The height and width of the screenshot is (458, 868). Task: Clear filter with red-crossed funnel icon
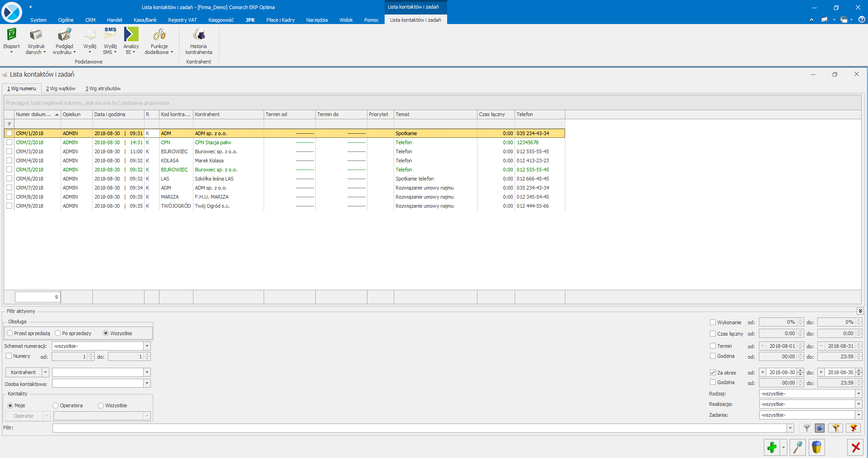(853, 428)
